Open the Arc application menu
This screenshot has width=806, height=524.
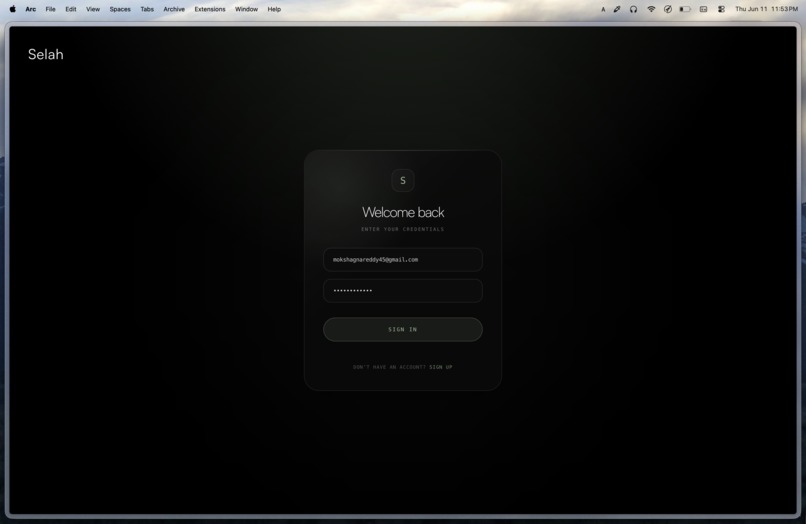coord(31,9)
